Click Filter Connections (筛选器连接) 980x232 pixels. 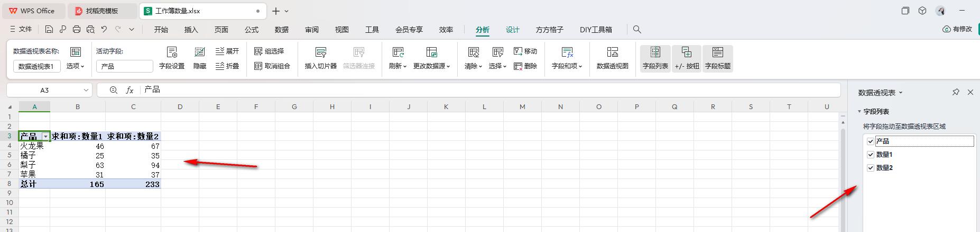click(x=359, y=58)
